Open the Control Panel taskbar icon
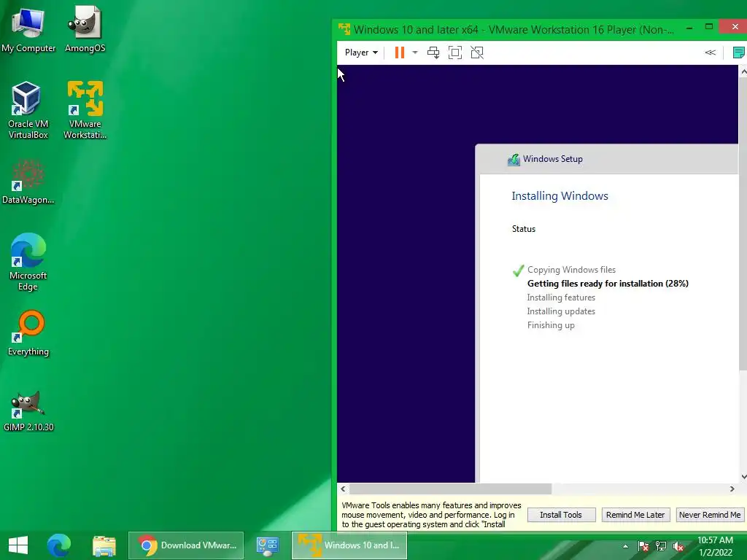 click(267, 545)
